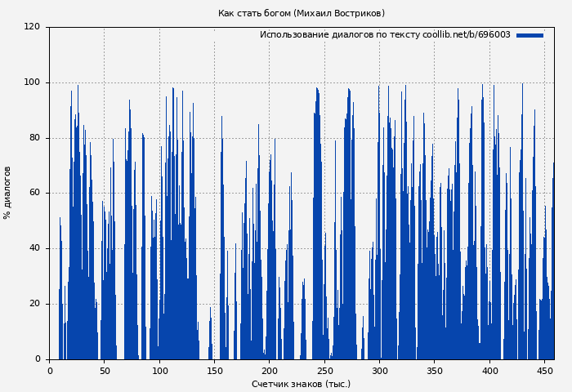572x392 pixels.
Task: Click the 450 tick on the x-axis
Action: point(544,371)
